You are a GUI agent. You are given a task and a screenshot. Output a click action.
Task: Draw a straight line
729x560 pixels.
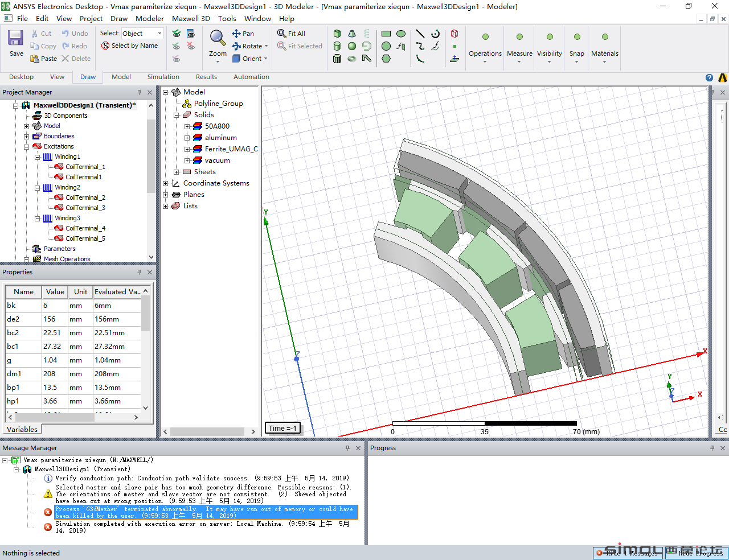pyautogui.click(x=420, y=34)
